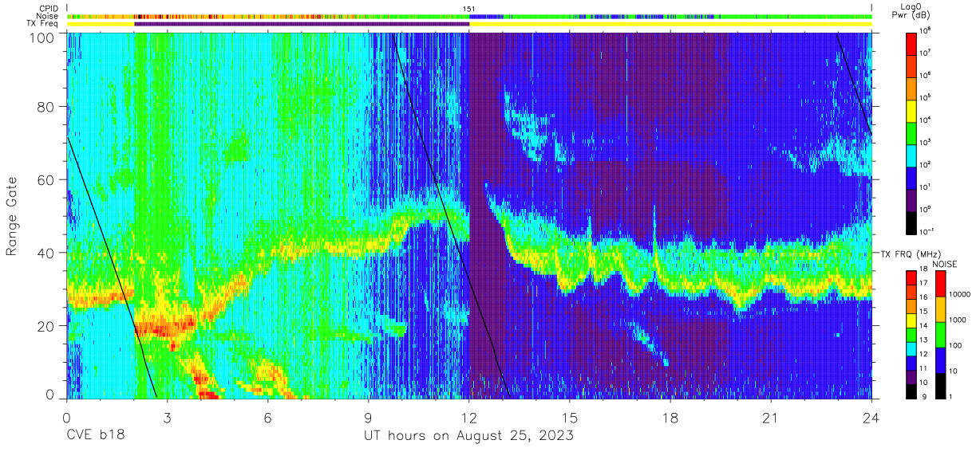Pick the cyan band of TX FRQ colorbar

coord(911,348)
